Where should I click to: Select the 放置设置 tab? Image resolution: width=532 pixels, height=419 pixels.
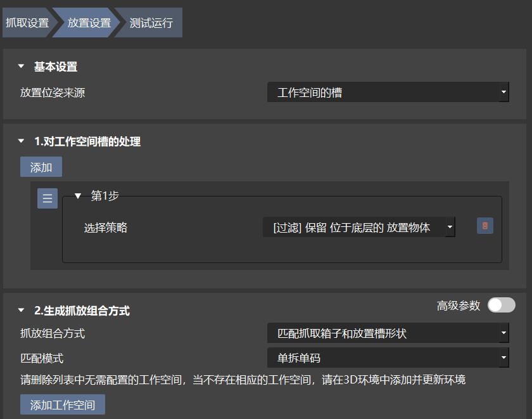[89, 23]
